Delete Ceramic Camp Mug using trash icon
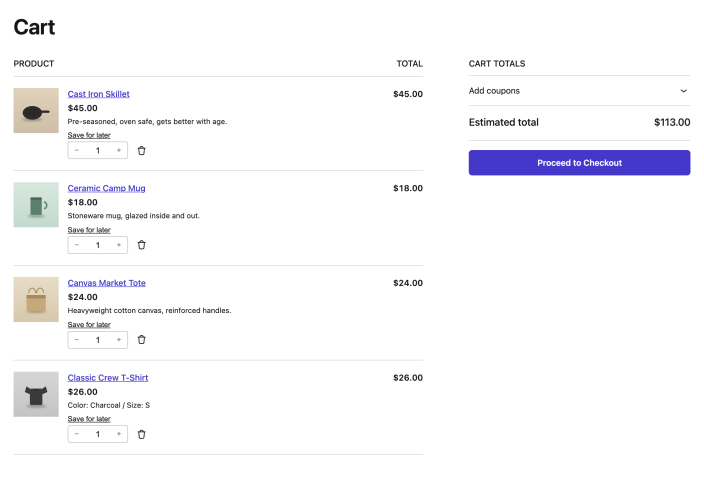The height and width of the screenshot is (498, 704). 141,245
